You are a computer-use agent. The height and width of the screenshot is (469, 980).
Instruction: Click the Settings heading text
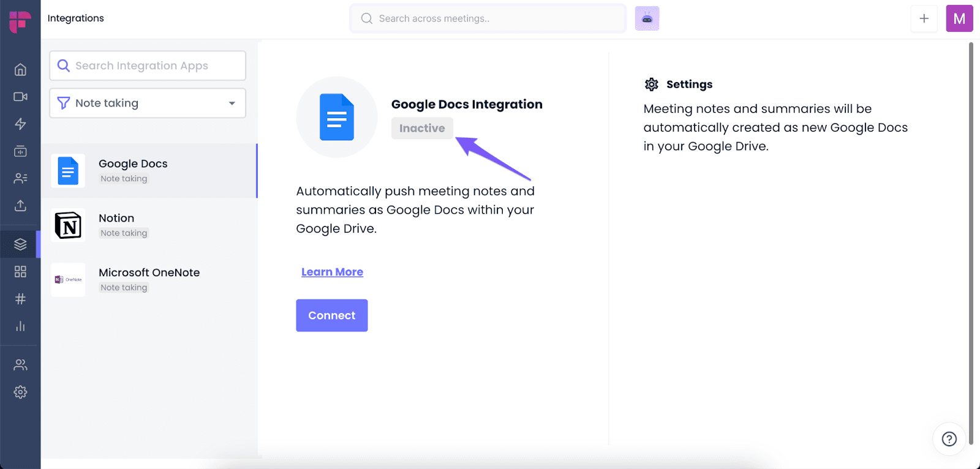690,84
